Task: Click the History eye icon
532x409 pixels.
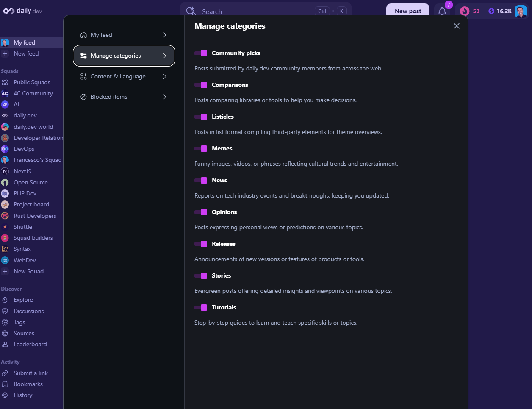Action: pos(5,395)
